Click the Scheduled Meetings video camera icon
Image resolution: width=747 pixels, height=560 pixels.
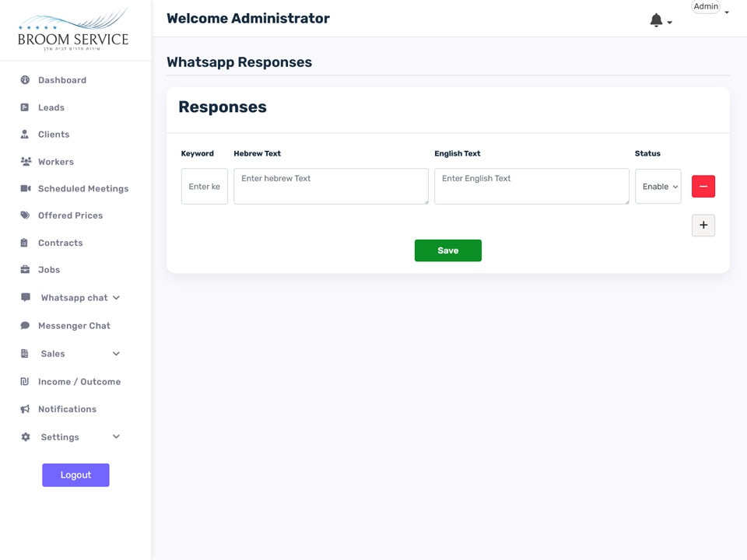(x=26, y=188)
